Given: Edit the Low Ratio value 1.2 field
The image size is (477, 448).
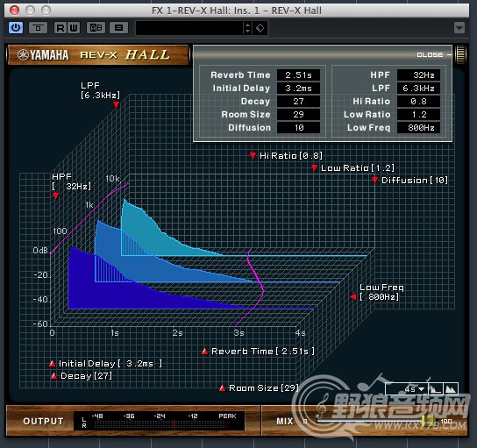Looking at the screenshot, I should point(418,114).
